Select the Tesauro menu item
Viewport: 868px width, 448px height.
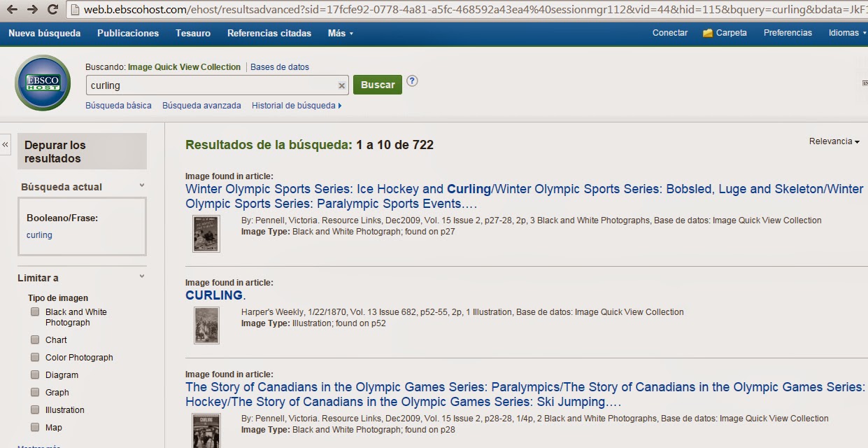(x=192, y=32)
